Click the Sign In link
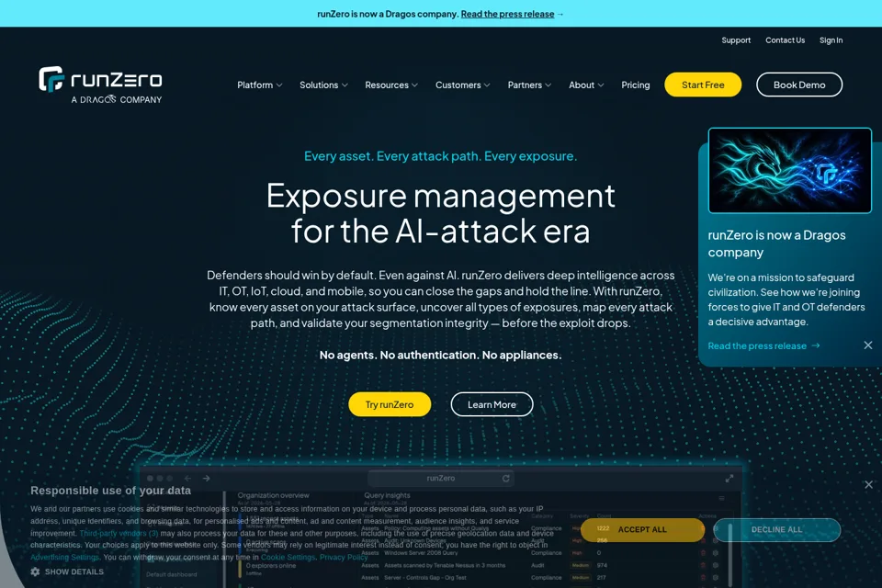This screenshot has width=882, height=588. (831, 40)
